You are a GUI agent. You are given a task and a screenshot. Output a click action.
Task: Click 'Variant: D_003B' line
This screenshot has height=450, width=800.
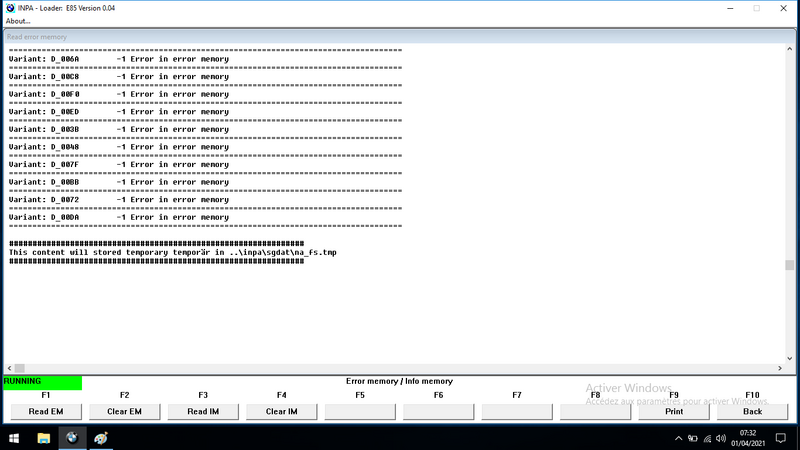click(118, 130)
